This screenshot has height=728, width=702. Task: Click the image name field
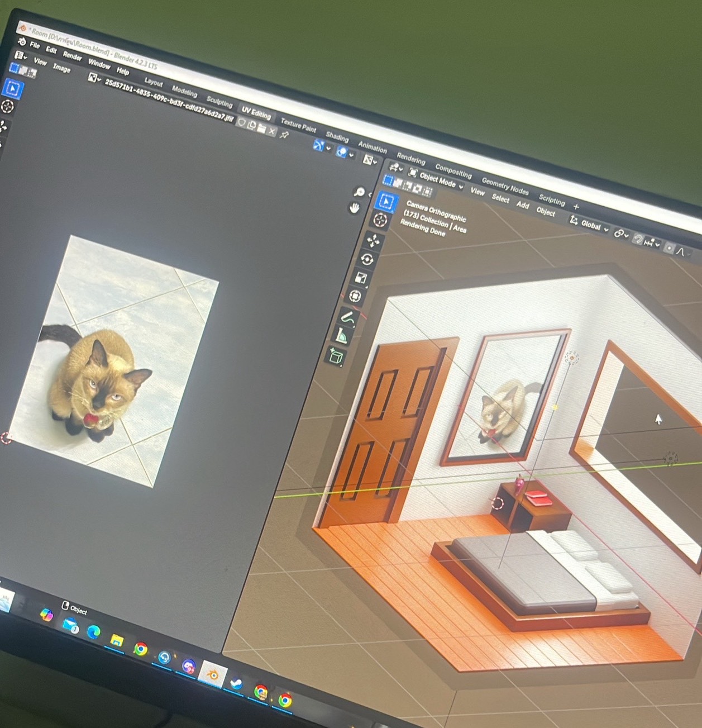tap(169, 101)
